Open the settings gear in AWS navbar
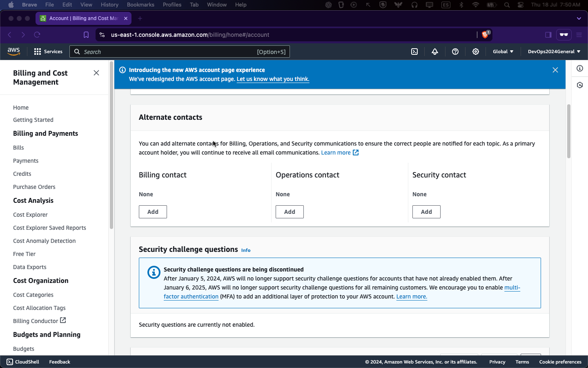Screen dimensions: 588x368 click(x=476, y=52)
